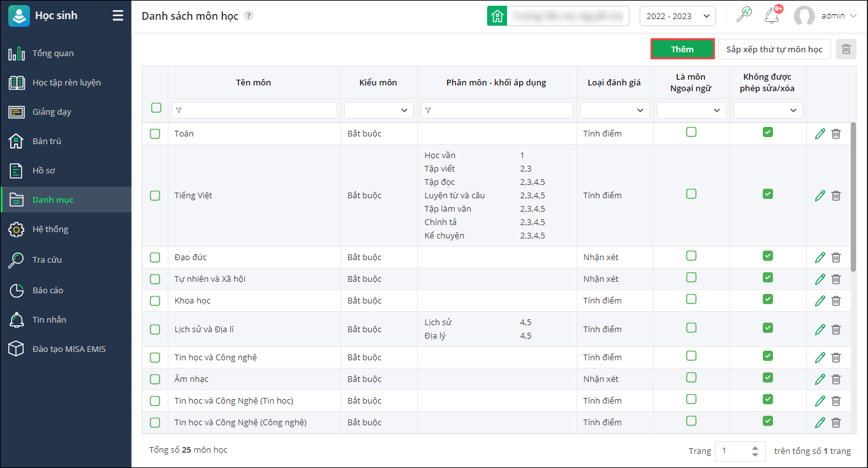Screen dimensions: 868x468
Task: Open Tra cứu lookup menu
Action: 66,260
